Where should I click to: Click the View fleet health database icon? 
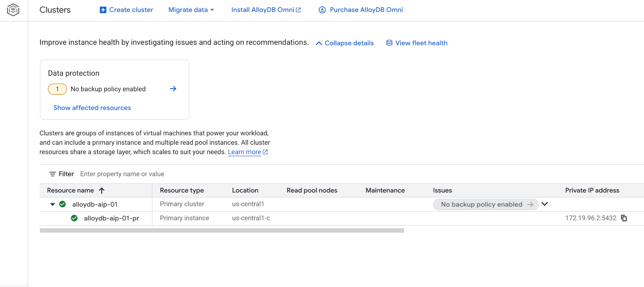389,43
